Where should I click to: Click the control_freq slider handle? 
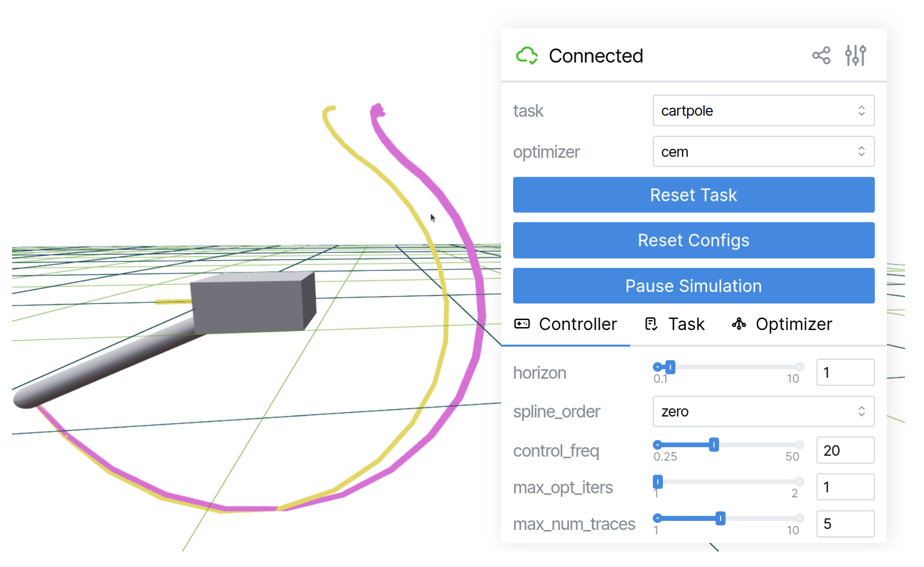(714, 444)
